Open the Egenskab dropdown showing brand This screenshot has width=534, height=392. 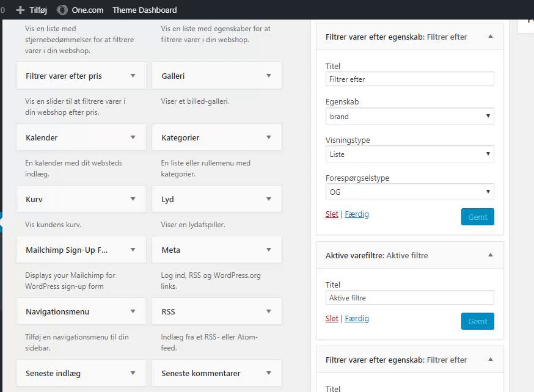pyautogui.click(x=409, y=117)
